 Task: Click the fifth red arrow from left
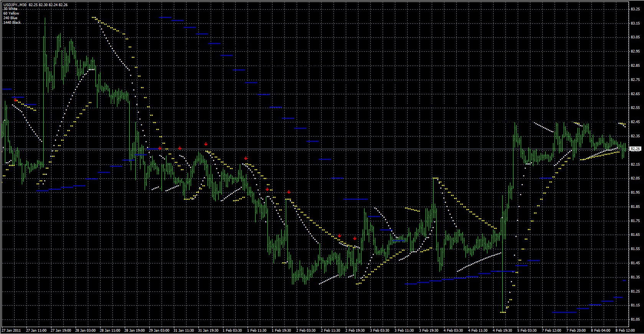[246, 158]
